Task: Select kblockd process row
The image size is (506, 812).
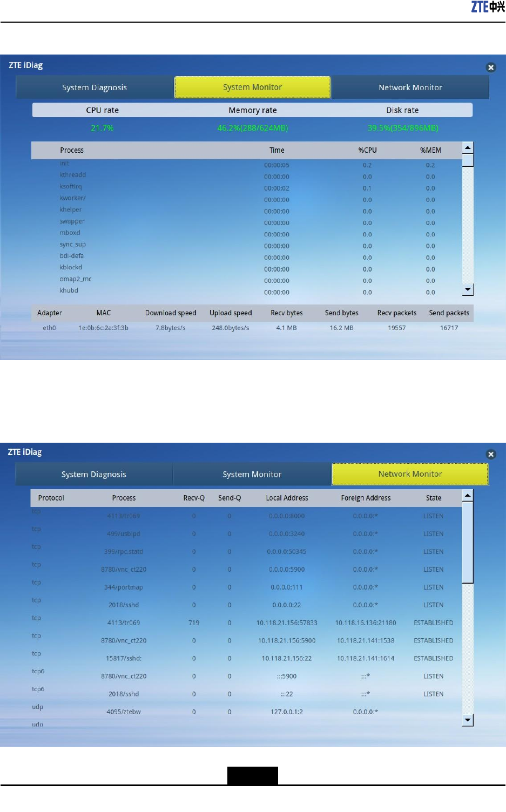Action: 247,268
